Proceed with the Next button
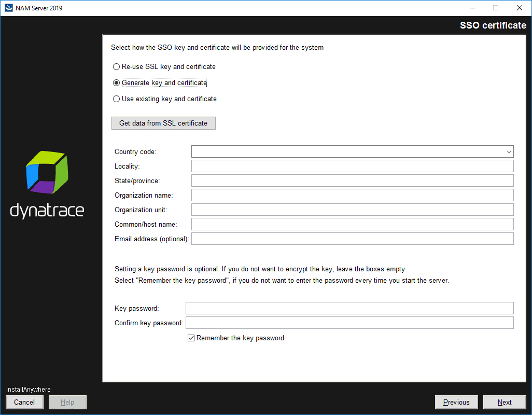The width and height of the screenshot is (532, 415). coord(505,403)
